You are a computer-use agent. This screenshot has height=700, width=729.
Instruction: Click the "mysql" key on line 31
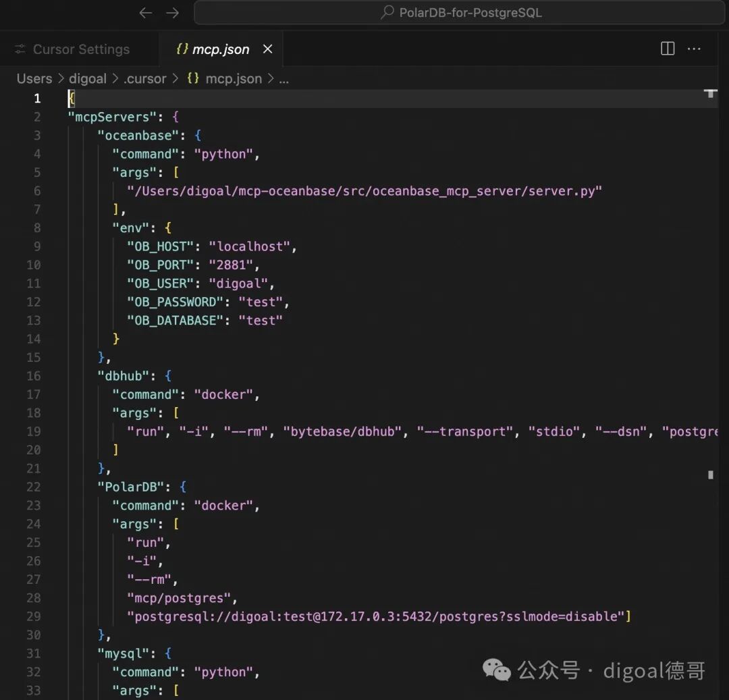click(x=124, y=653)
